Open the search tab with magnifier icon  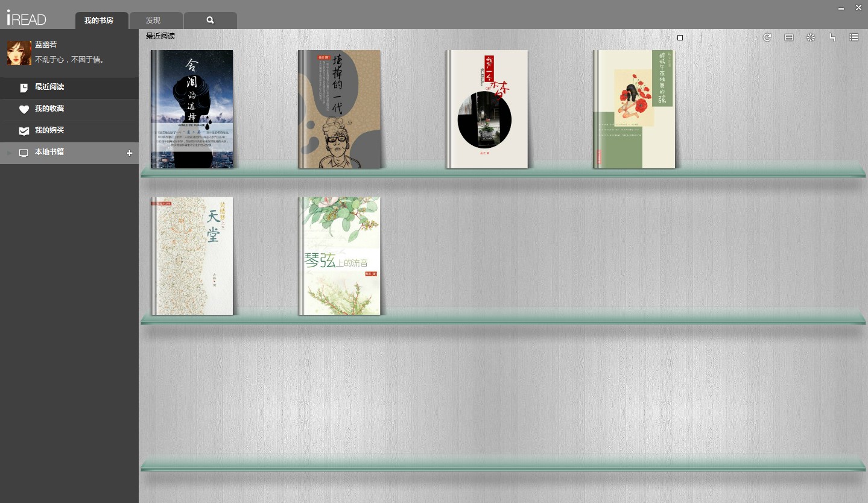(x=210, y=21)
